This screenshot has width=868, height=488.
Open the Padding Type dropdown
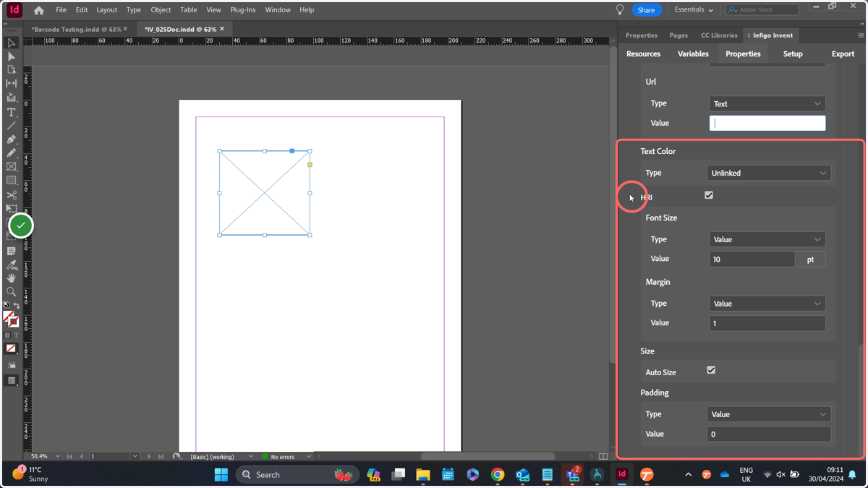pyautogui.click(x=769, y=414)
